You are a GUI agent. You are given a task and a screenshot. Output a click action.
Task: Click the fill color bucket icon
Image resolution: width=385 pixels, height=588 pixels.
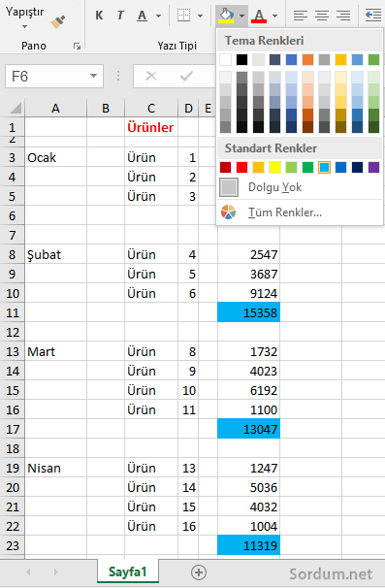226,16
